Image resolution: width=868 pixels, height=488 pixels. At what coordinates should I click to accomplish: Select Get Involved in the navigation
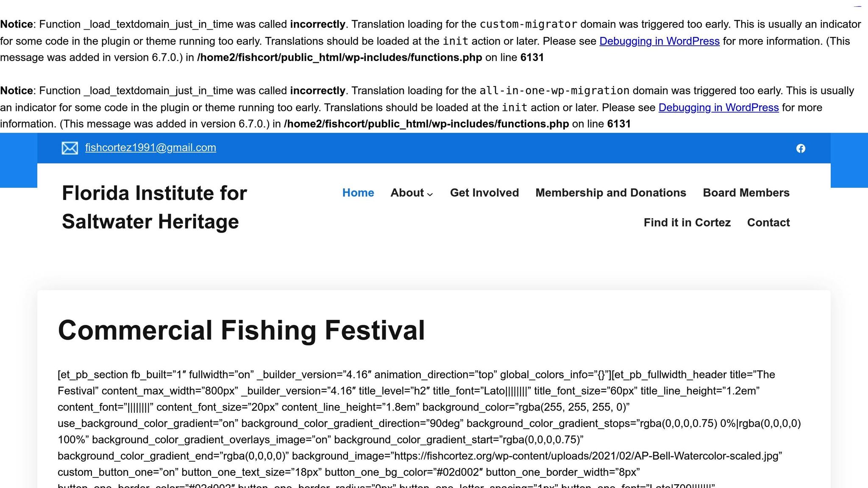[x=484, y=193]
